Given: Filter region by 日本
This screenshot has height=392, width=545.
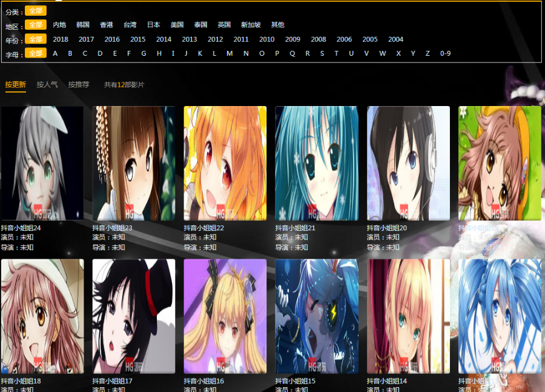Looking at the screenshot, I should click(x=153, y=25).
